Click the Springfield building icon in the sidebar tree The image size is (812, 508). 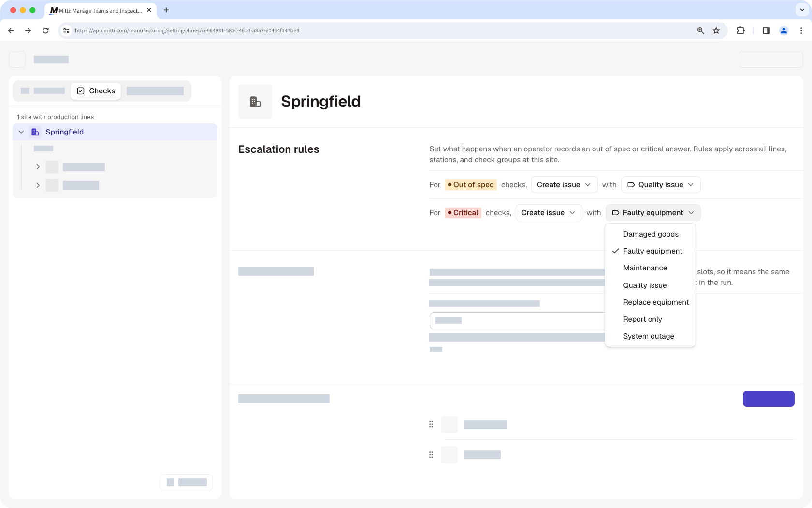coord(35,132)
